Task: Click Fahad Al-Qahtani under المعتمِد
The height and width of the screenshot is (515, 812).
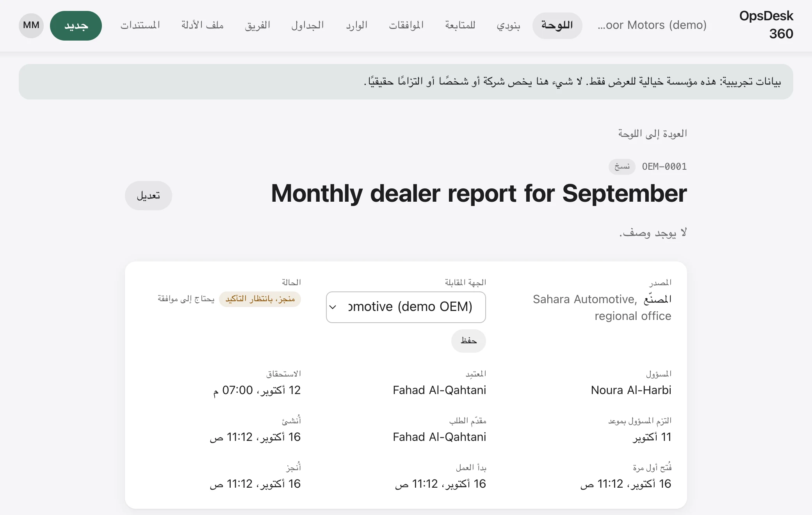Action: click(x=439, y=390)
